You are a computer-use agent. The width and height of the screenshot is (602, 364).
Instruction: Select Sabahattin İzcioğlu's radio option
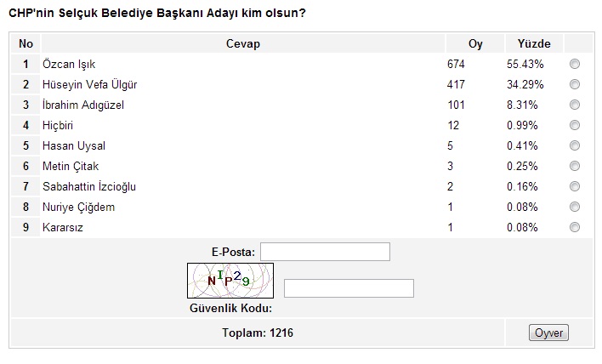575,186
